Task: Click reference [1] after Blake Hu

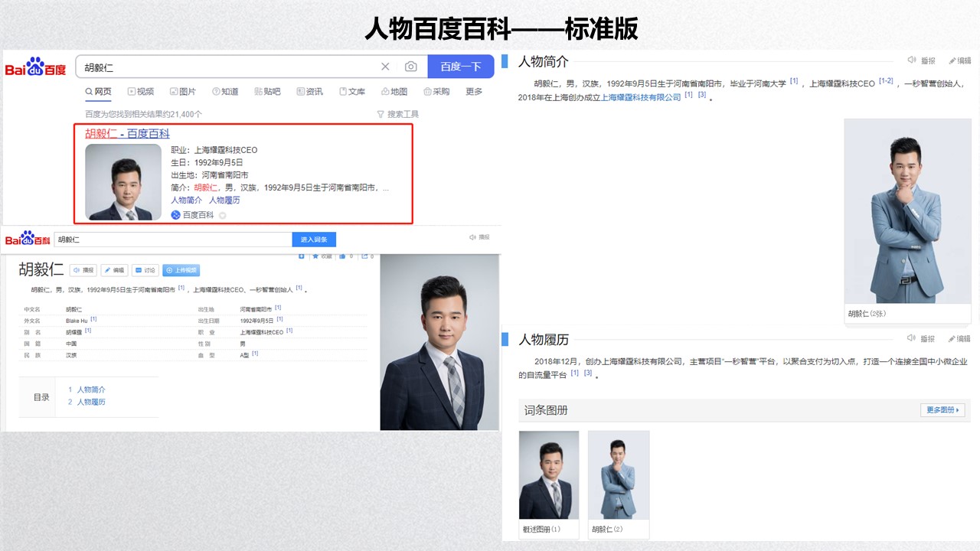Action: tap(93, 319)
